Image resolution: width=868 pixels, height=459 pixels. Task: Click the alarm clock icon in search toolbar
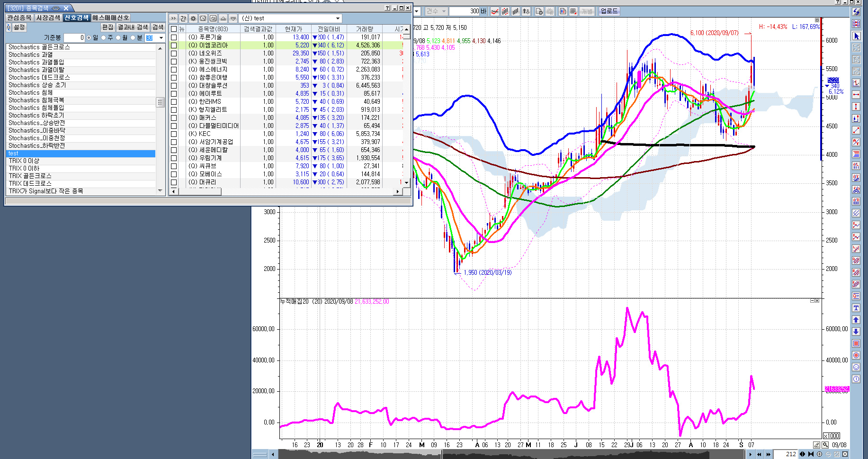tap(203, 18)
